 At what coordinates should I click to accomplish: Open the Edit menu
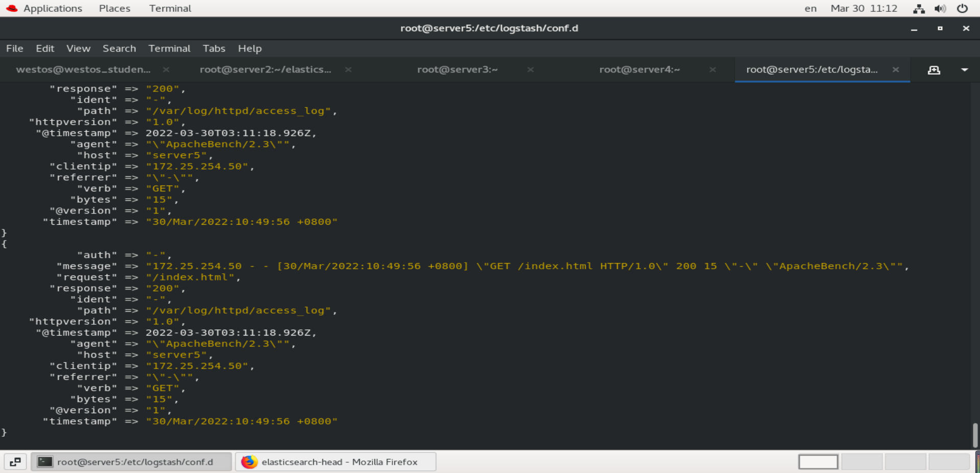click(45, 49)
